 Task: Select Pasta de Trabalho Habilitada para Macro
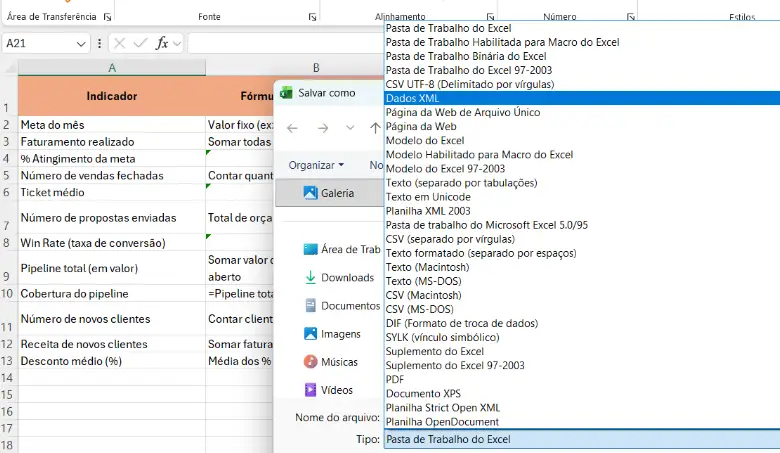(x=583, y=42)
